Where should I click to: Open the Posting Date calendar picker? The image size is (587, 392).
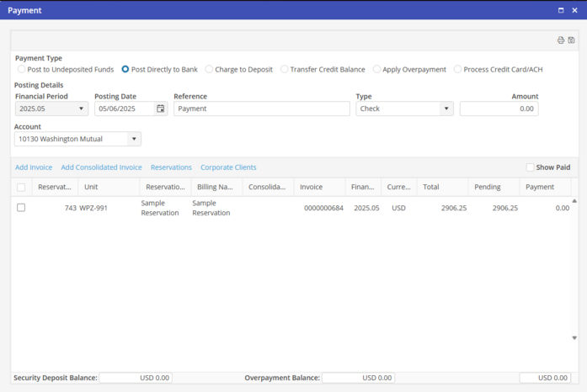(161, 109)
